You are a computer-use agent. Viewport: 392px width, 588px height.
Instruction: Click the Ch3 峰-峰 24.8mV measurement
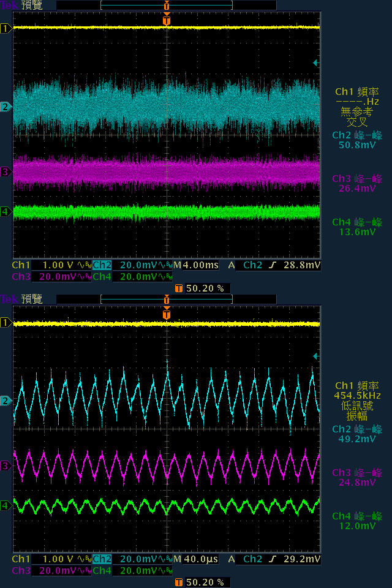click(x=357, y=477)
